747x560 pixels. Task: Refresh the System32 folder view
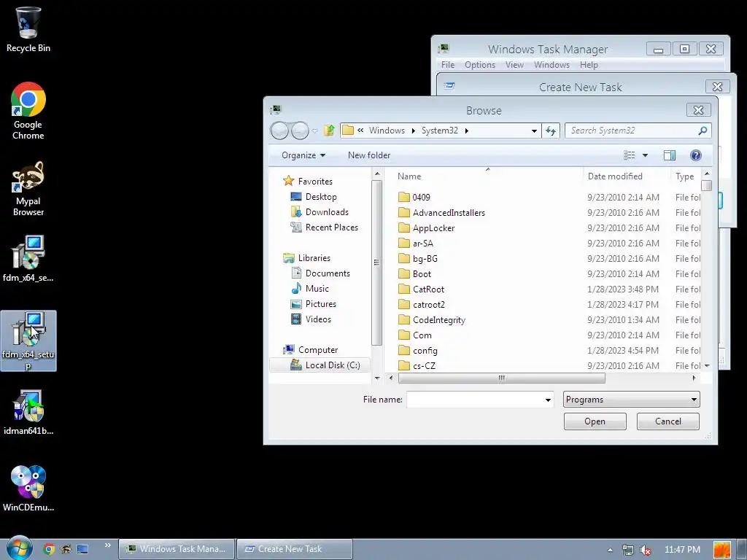pos(551,131)
